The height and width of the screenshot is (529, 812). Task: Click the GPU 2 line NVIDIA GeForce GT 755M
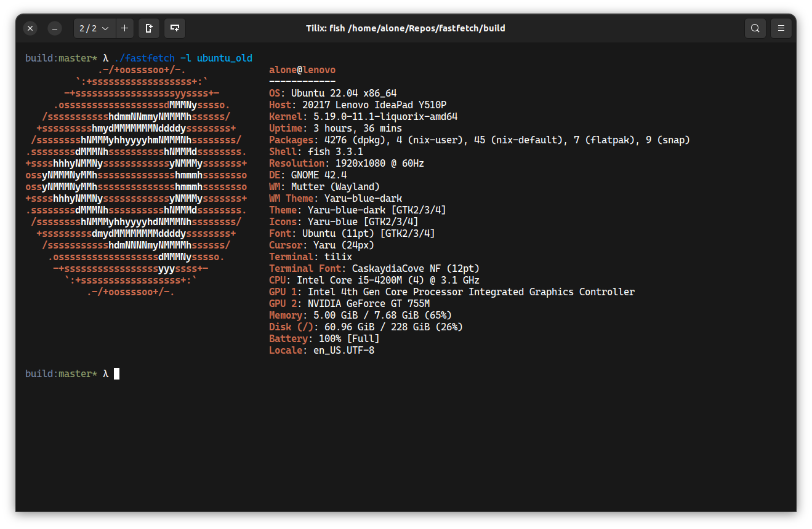pyautogui.click(x=350, y=304)
